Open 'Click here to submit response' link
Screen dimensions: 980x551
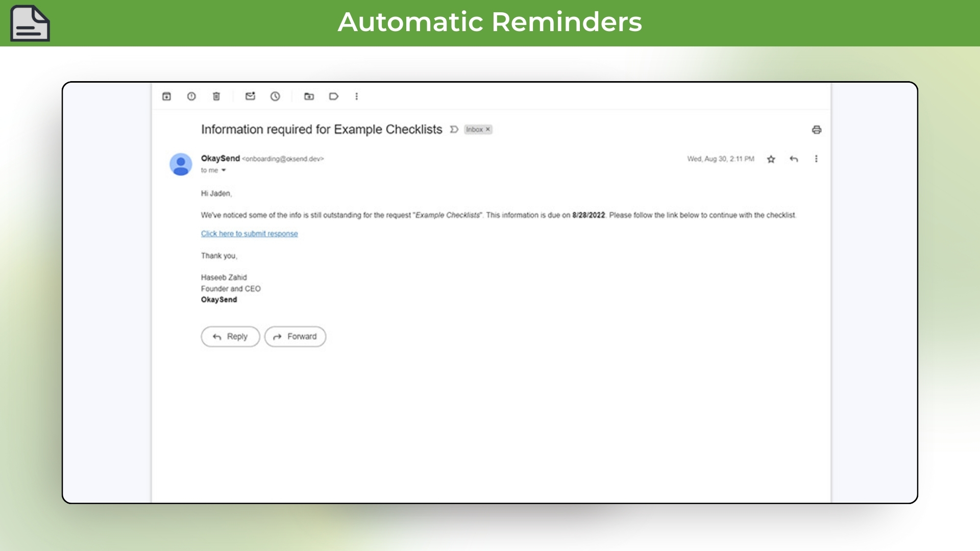tap(249, 234)
